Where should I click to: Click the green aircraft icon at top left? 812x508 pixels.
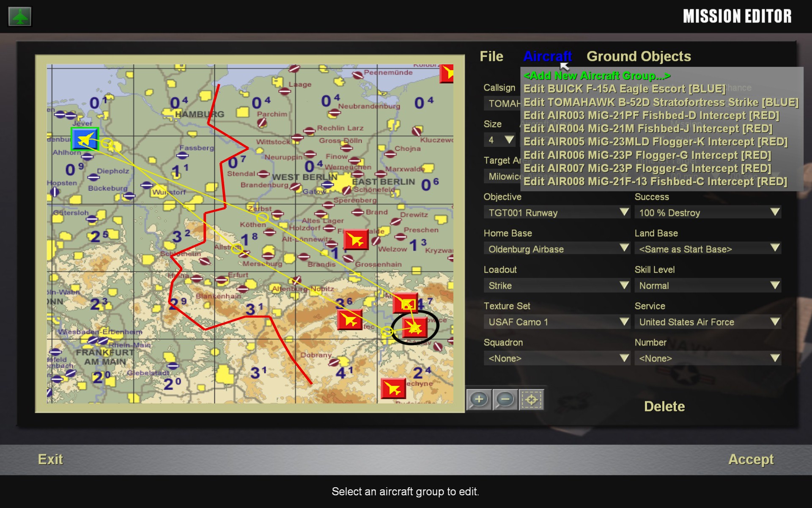[x=20, y=17]
